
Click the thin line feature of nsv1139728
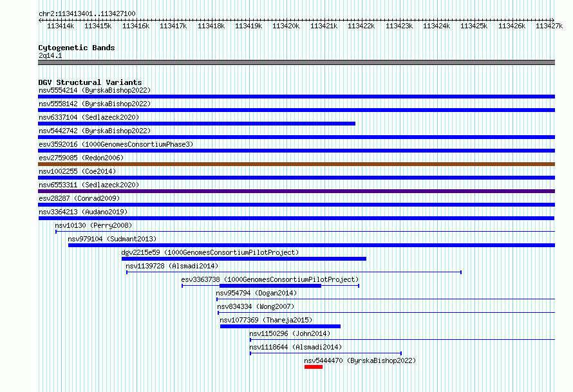click(294, 272)
